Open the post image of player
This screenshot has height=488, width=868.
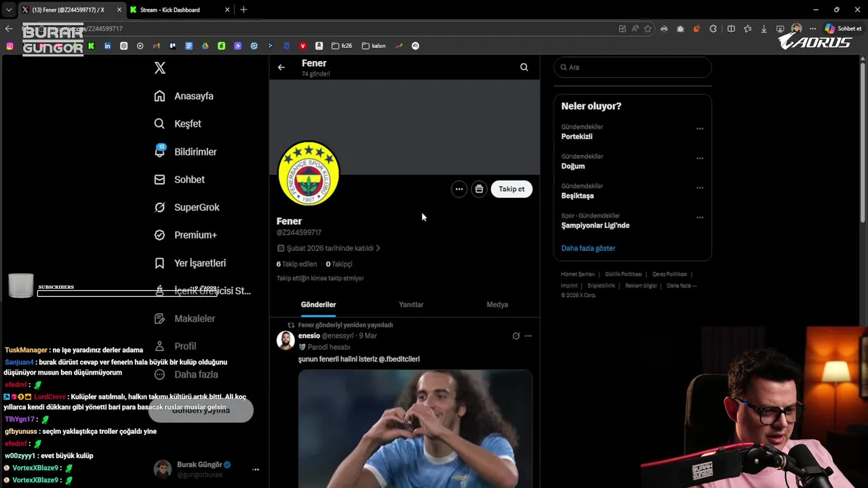point(415,428)
